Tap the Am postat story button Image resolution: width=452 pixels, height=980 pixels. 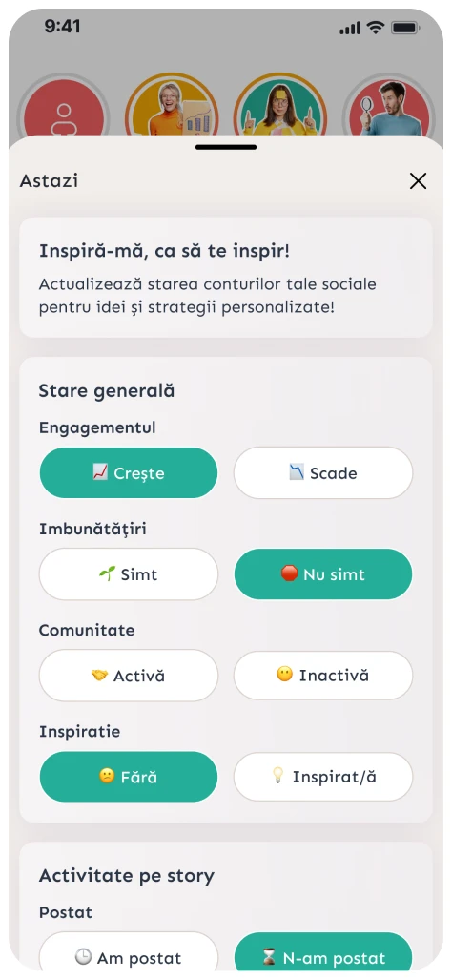coord(129,955)
